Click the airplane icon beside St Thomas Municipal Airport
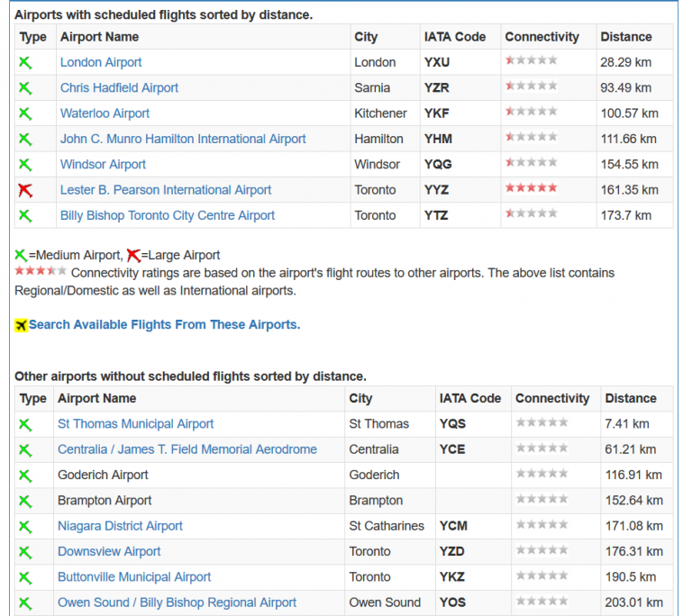Viewport: 692px width, 616px height. (x=25, y=424)
